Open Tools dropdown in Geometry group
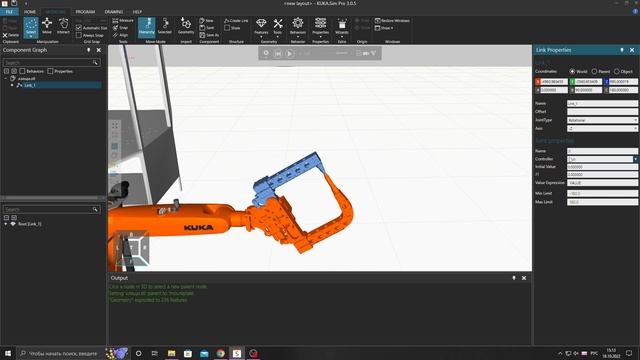The height and width of the screenshot is (360, 640). coord(278,27)
